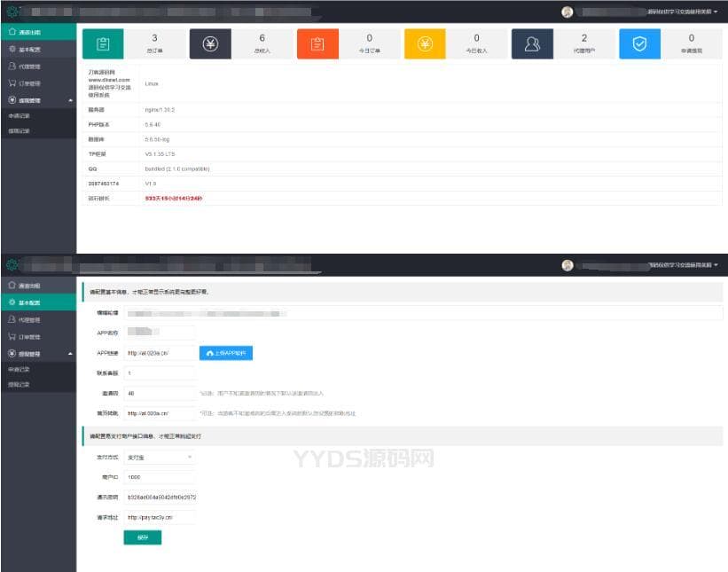Viewport: 728px width, 572px height.
Task: Open the account dropdown arrow in top header
Action: click(x=716, y=12)
